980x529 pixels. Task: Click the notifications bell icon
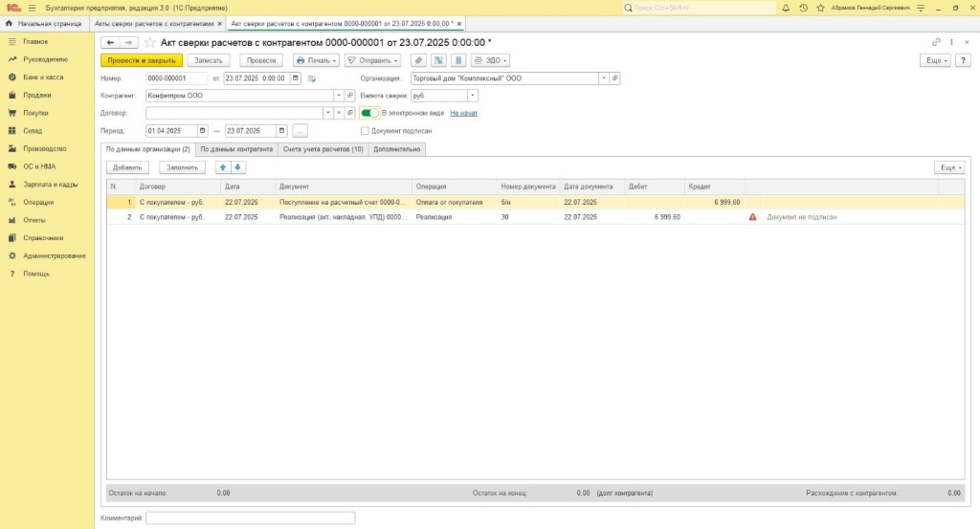(786, 8)
